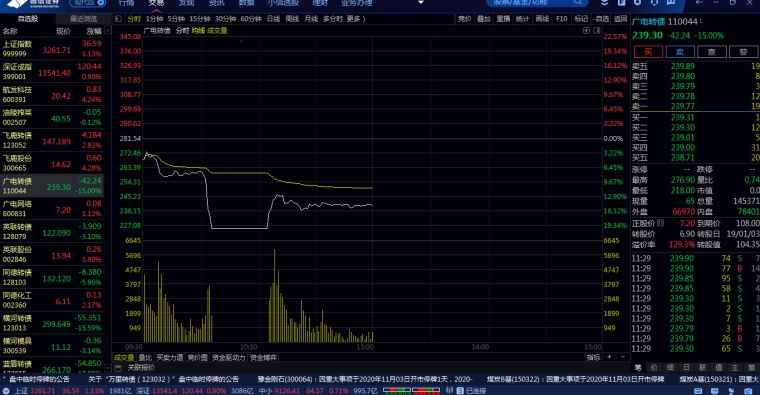Expand the 更多 periods dropdown
The height and width of the screenshot is (395, 760).
[356, 19]
